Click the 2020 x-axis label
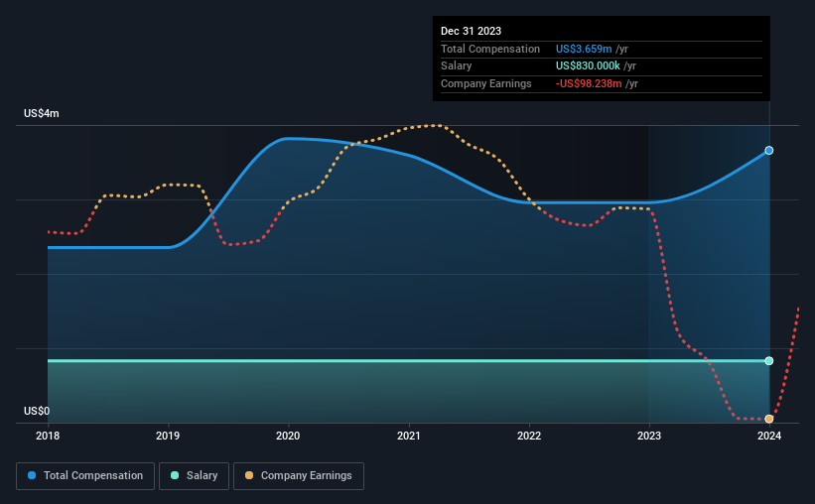This screenshot has height=504, width=815. (x=288, y=436)
